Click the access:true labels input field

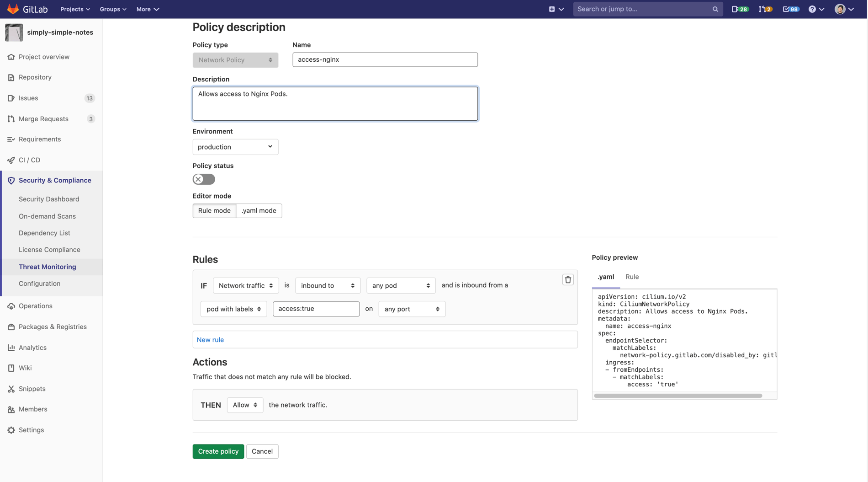(x=316, y=309)
